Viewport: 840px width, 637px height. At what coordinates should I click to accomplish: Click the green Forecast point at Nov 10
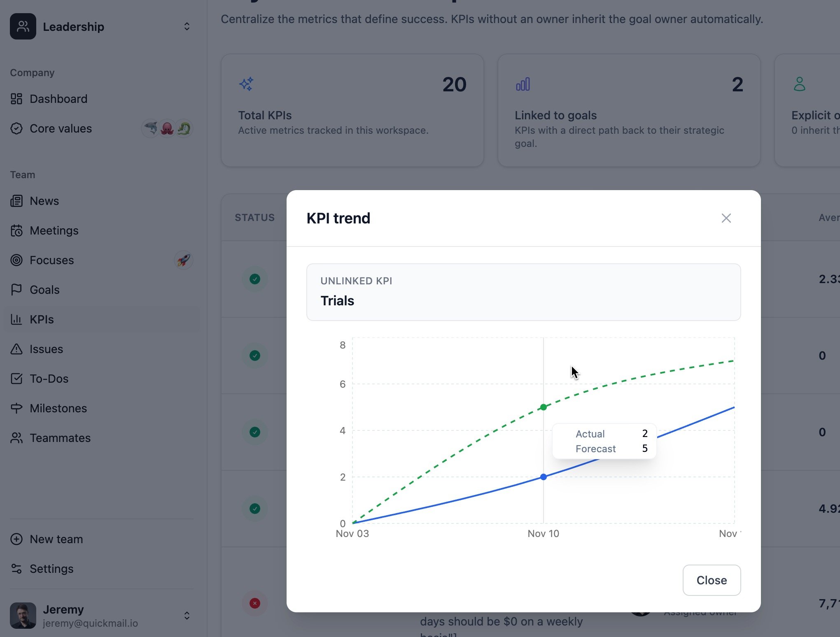coord(544,407)
